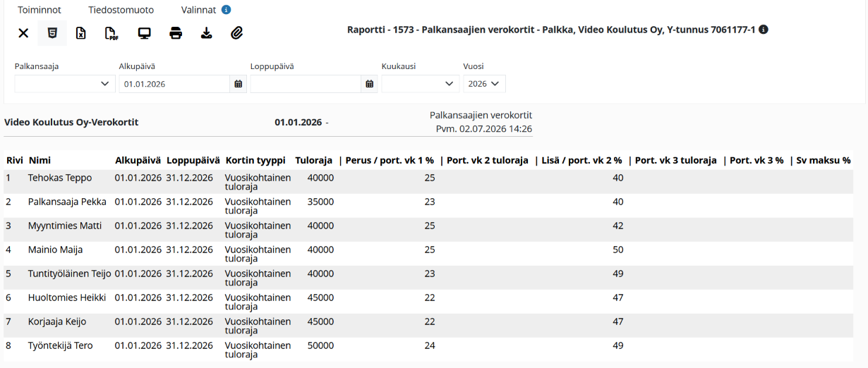The width and height of the screenshot is (868, 368).
Task: Click Perus percent 24 for Työntekijä Tero
Action: point(430,345)
